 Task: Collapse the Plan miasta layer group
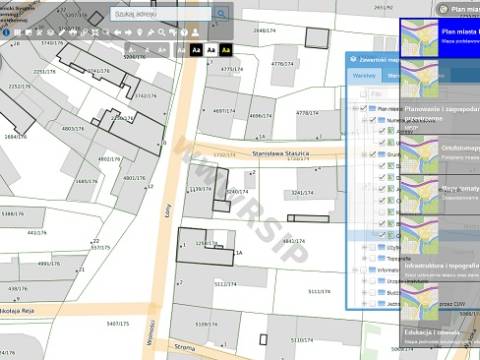(356, 108)
